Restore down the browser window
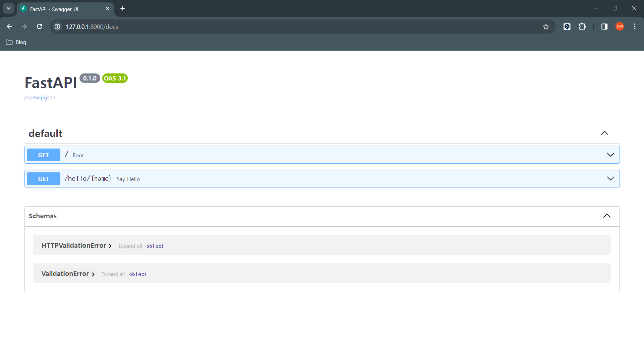This screenshot has height=337, width=644. (615, 8)
